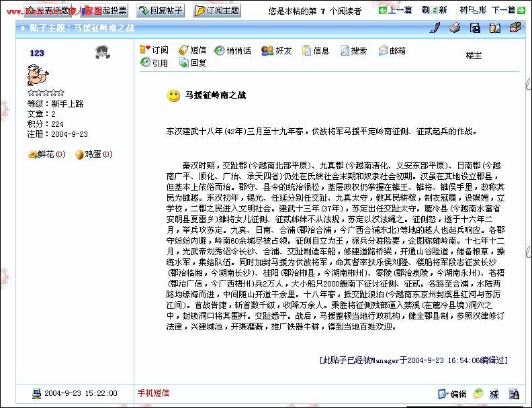Click 编辑 to edit the post
This screenshot has width=532, height=408.
(x=452, y=394)
